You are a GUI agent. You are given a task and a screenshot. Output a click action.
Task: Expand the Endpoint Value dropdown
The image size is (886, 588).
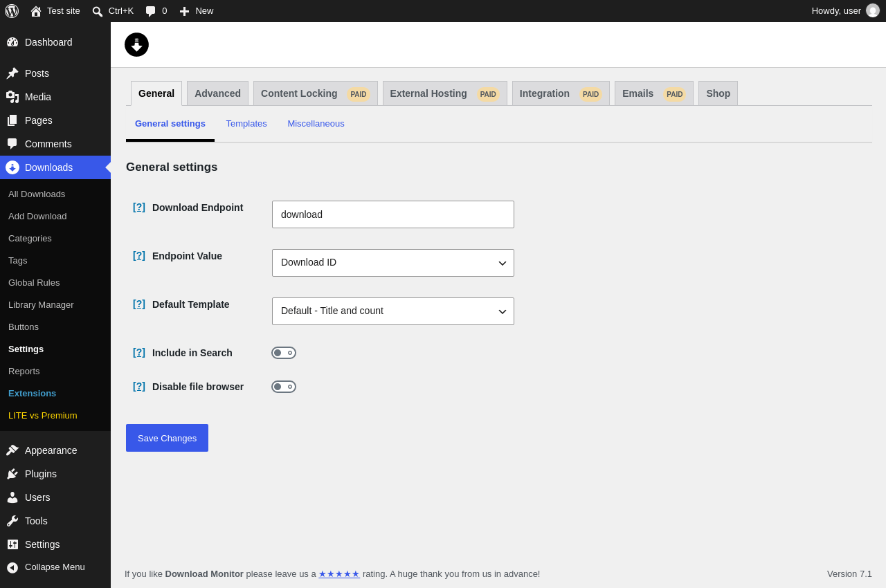393,263
